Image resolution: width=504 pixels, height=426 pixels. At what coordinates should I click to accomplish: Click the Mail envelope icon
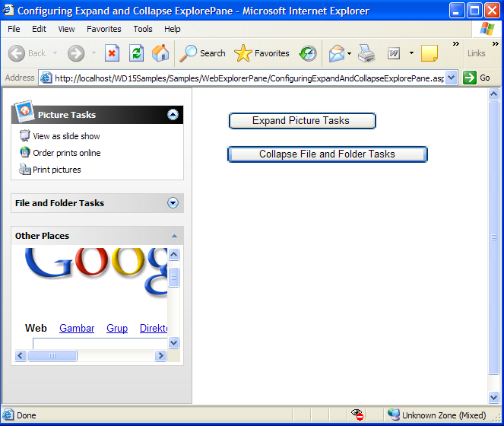336,53
